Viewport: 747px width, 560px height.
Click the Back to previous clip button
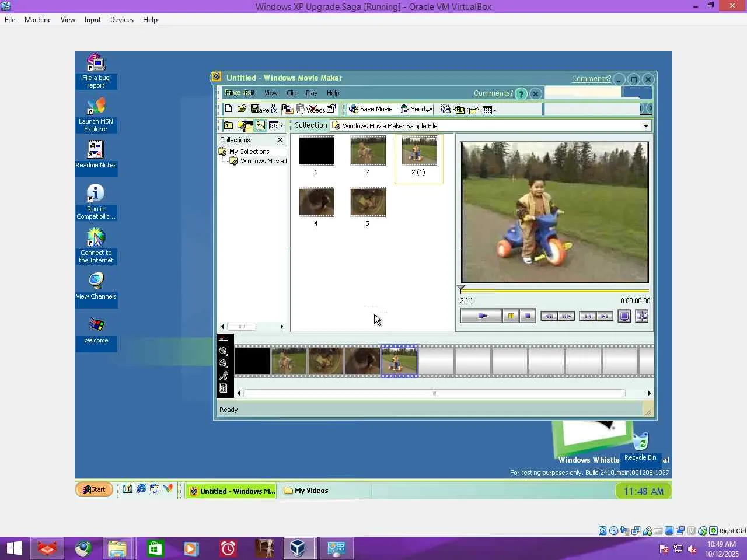[x=587, y=316]
